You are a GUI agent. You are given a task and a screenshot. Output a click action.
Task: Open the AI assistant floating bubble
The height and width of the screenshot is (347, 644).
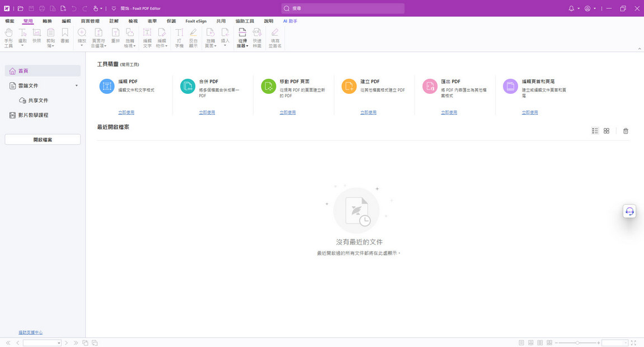pyautogui.click(x=629, y=211)
